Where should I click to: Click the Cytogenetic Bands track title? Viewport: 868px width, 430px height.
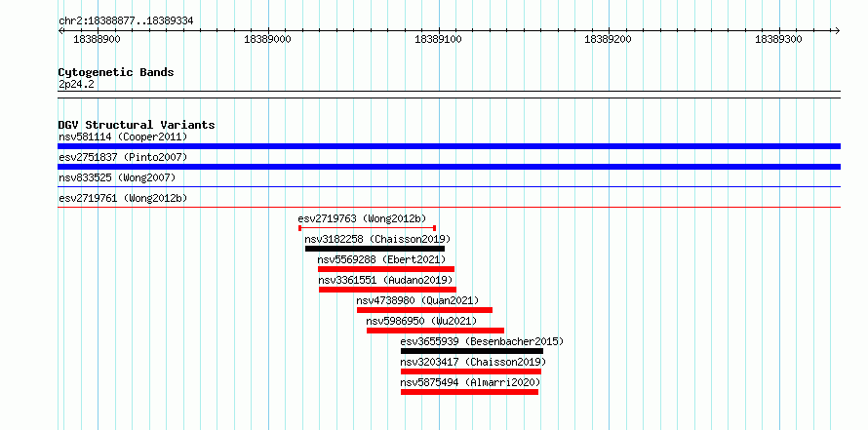click(x=116, y=72)
